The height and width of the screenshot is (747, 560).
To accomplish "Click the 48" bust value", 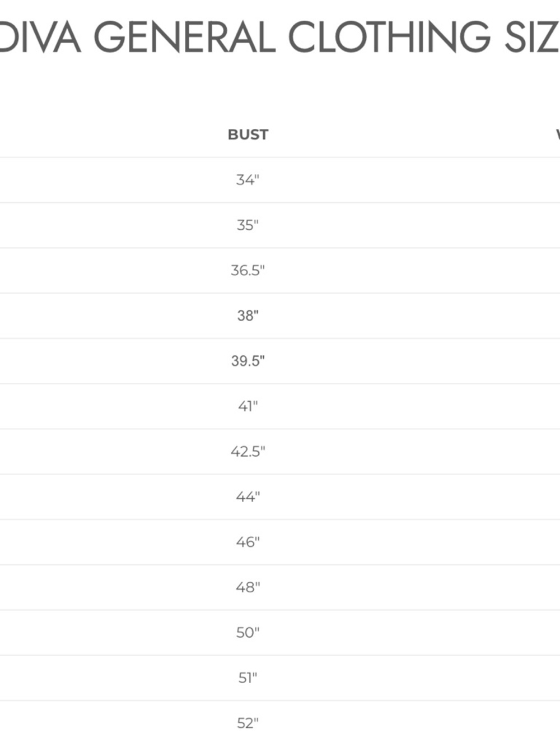I will (248, 587).
